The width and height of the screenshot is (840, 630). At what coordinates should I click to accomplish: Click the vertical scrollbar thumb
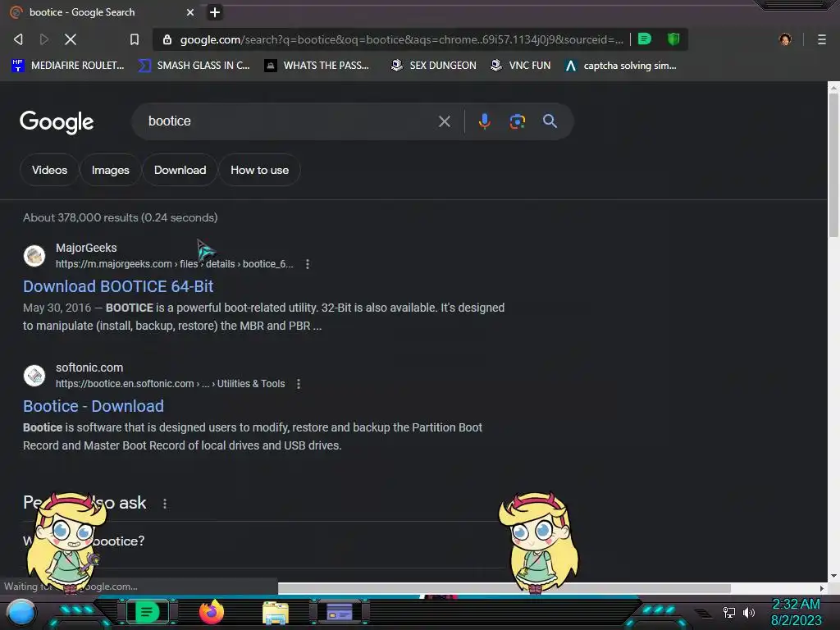[833, 165]
